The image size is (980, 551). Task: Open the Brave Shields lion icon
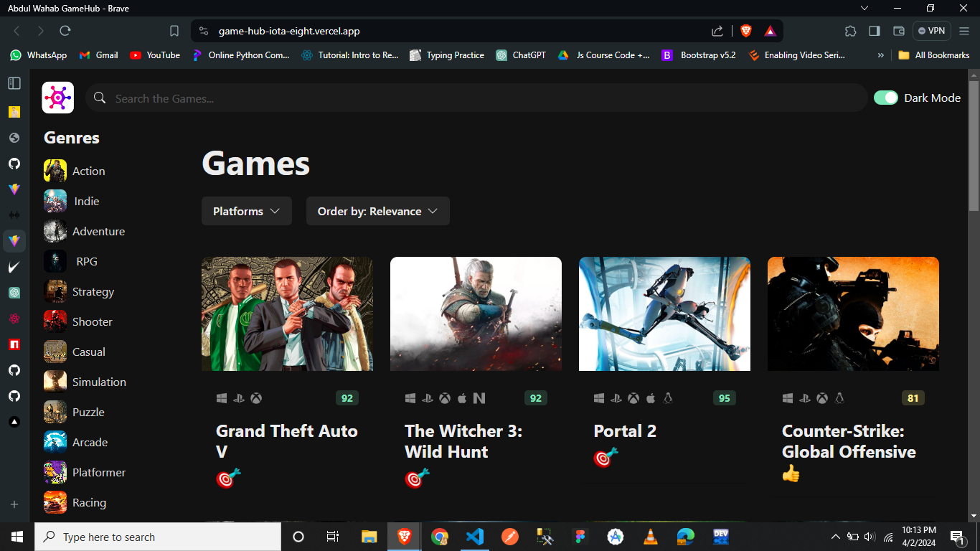(746, 31)
